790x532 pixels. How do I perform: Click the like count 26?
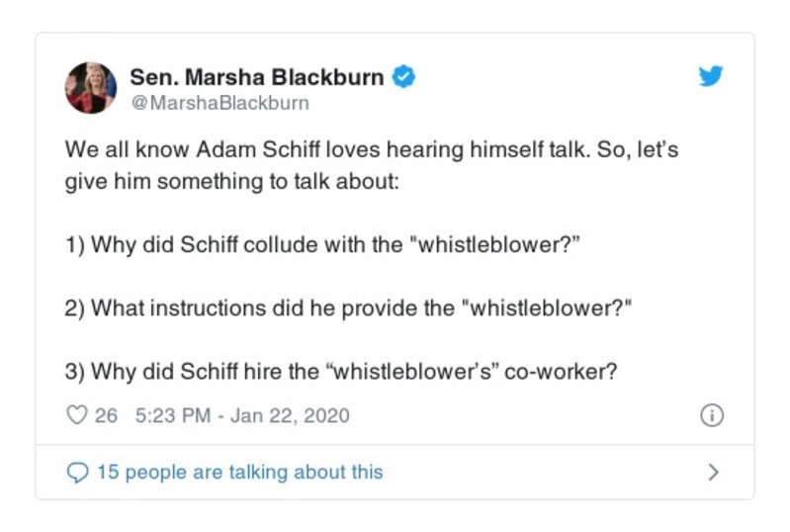click(x=106, y=415)
